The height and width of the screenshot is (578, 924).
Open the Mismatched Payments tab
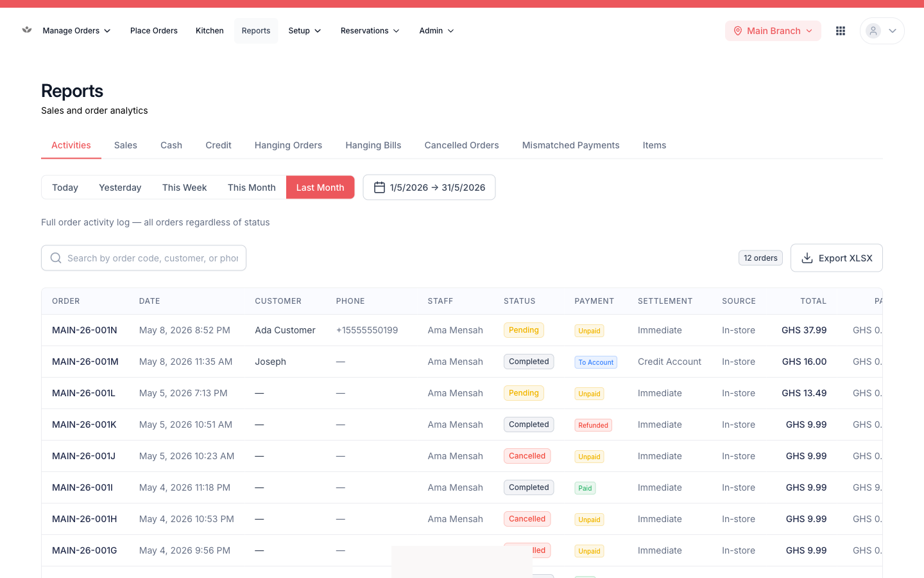tap(571, 145)
